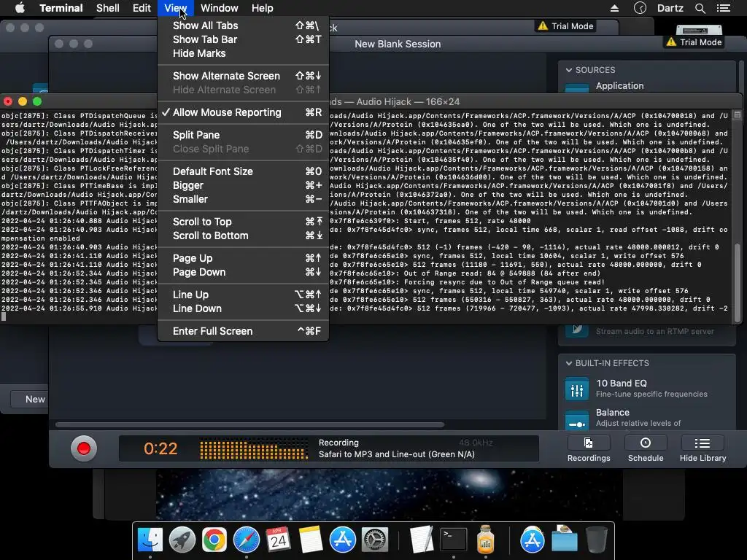Open the Schedule panel
Viewport: 747px width, 560px height.
[646, 449]
